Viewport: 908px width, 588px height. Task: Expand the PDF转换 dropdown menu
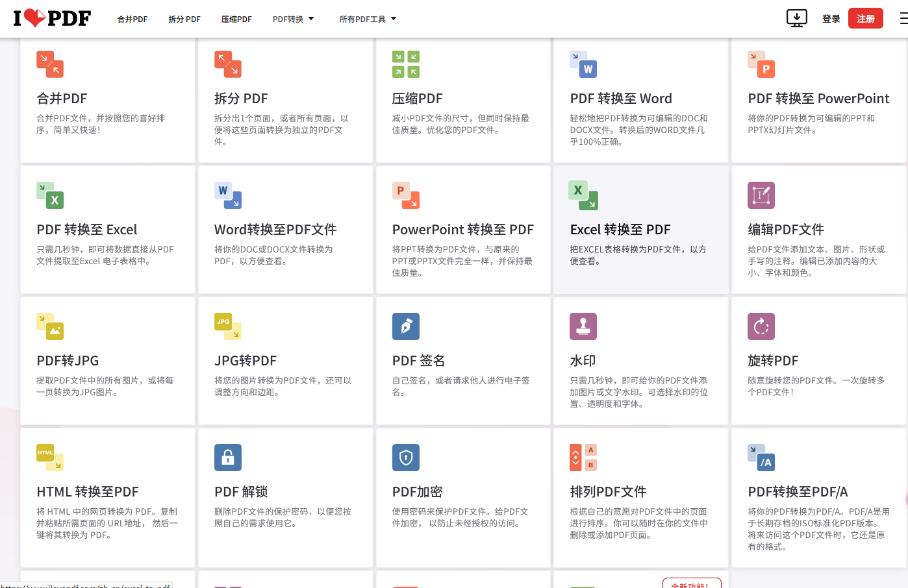click(294, 19)
